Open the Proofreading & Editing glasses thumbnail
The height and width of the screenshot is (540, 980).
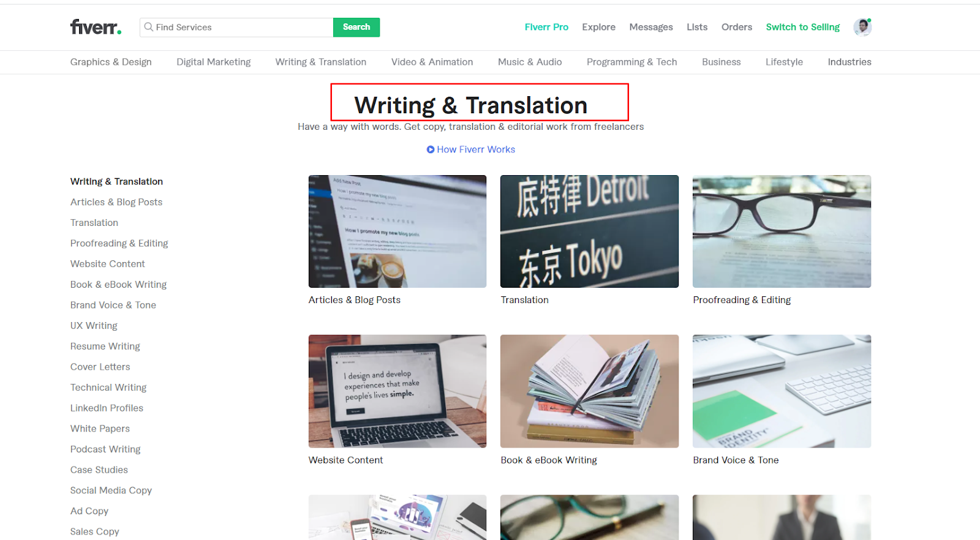782,231
